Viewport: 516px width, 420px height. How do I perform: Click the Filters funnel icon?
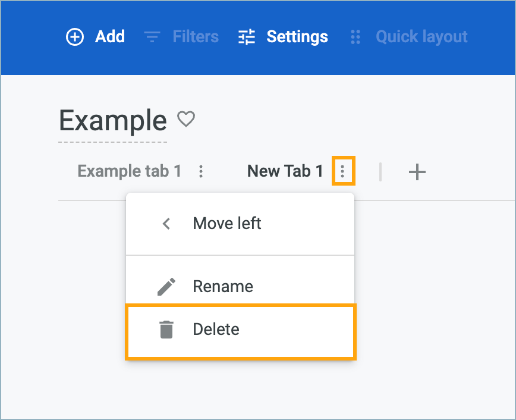tap(153, 37)
